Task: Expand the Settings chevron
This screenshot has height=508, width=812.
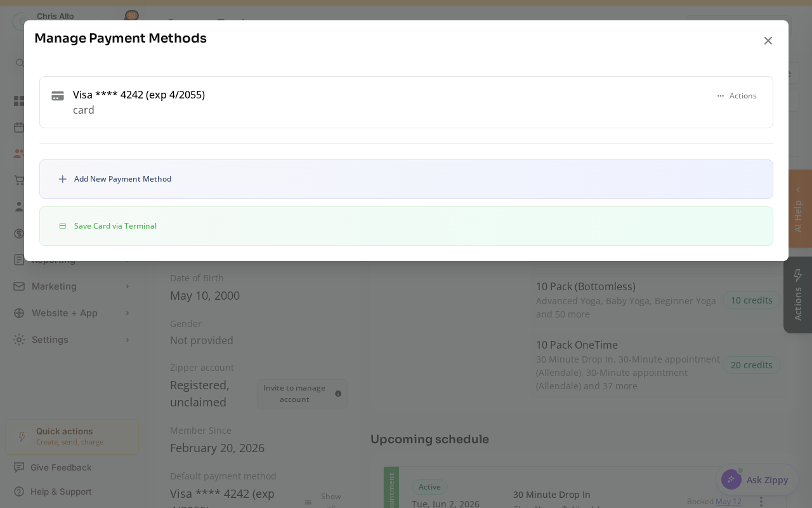Action: tap(128, 340)
